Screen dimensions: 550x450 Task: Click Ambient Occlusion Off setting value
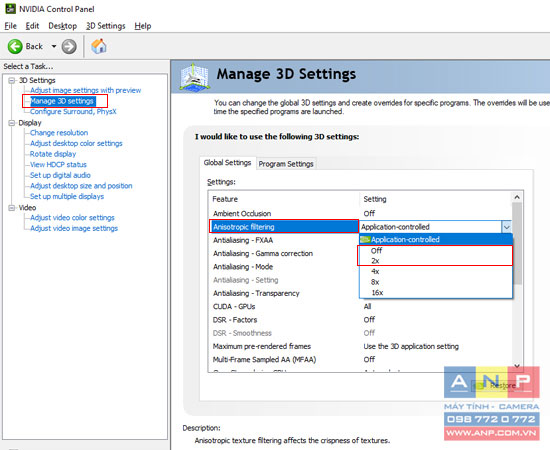pyautogui.click(x=369, y=213)
